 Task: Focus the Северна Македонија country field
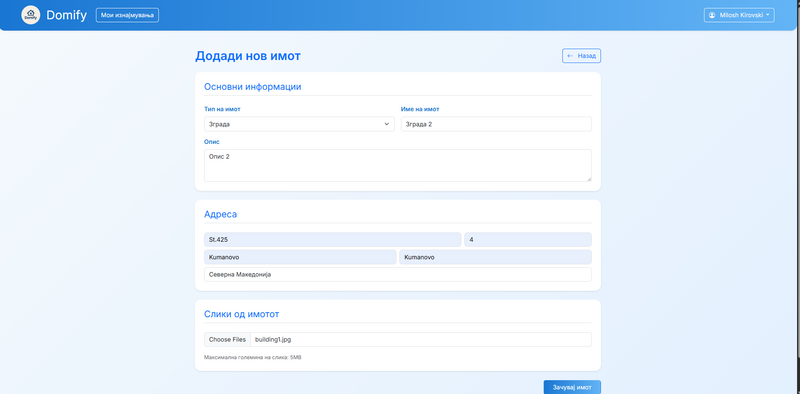pyautogui.click(x=397, y=275)
